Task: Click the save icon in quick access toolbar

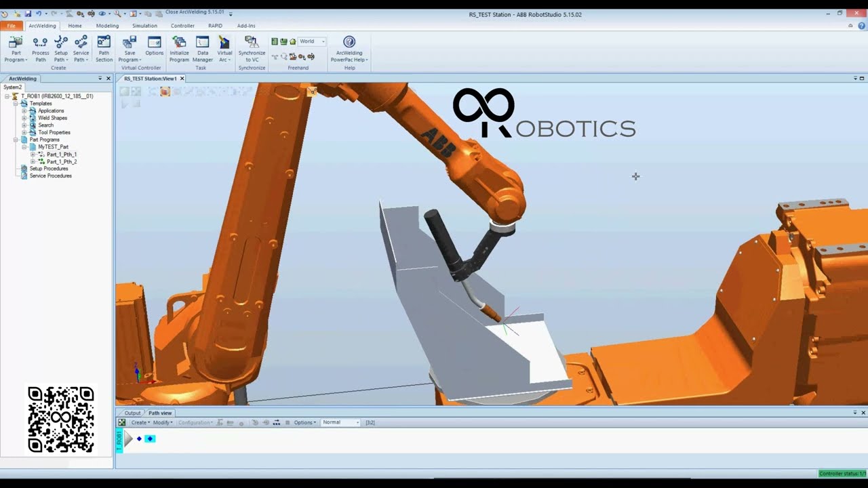Action: click(28, 14)
